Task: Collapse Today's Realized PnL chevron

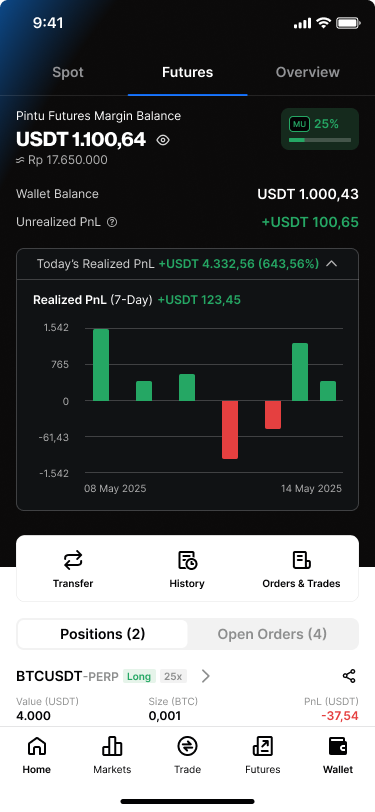Action: (331, 264)
